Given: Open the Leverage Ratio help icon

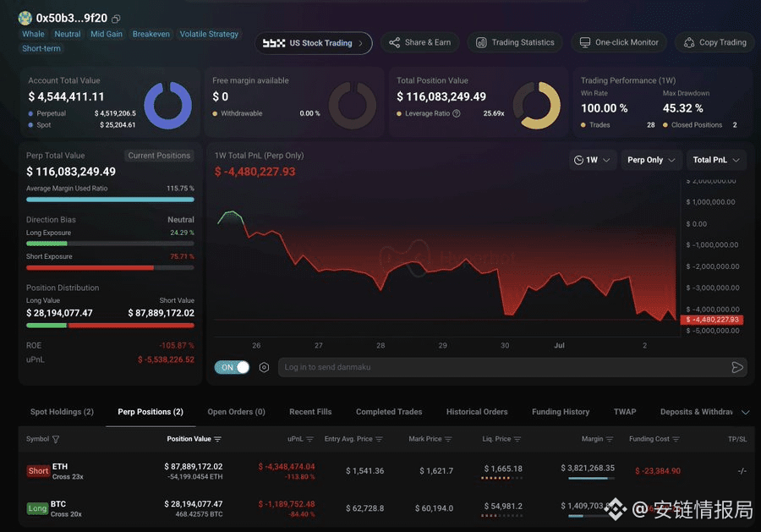Looking at the screenshot, I should (x=457, y=113).
